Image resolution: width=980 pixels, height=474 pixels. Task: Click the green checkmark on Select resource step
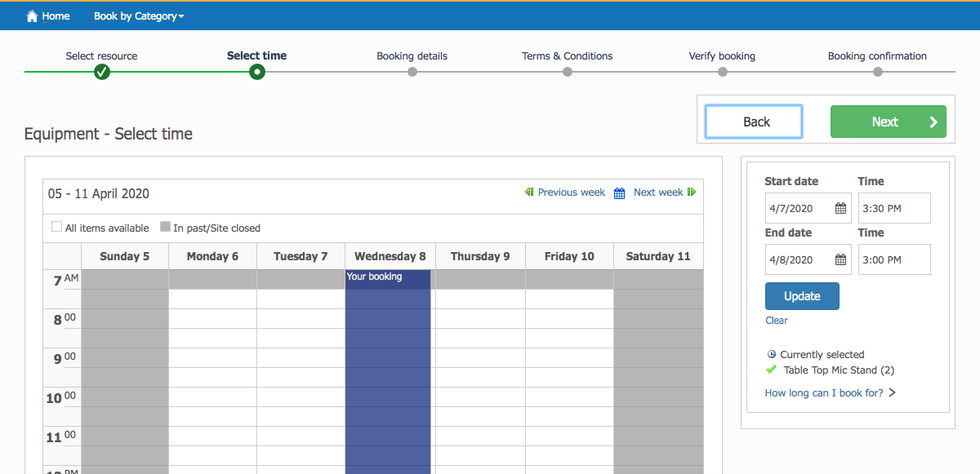101,72
